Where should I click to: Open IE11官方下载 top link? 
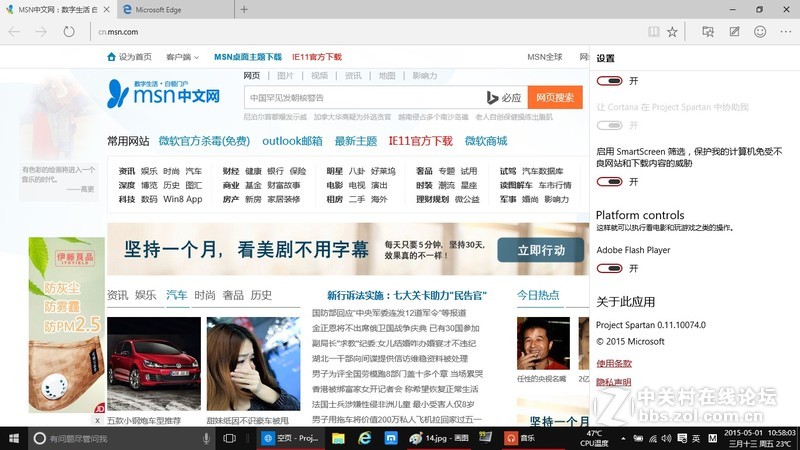click(x=316, y=57)
